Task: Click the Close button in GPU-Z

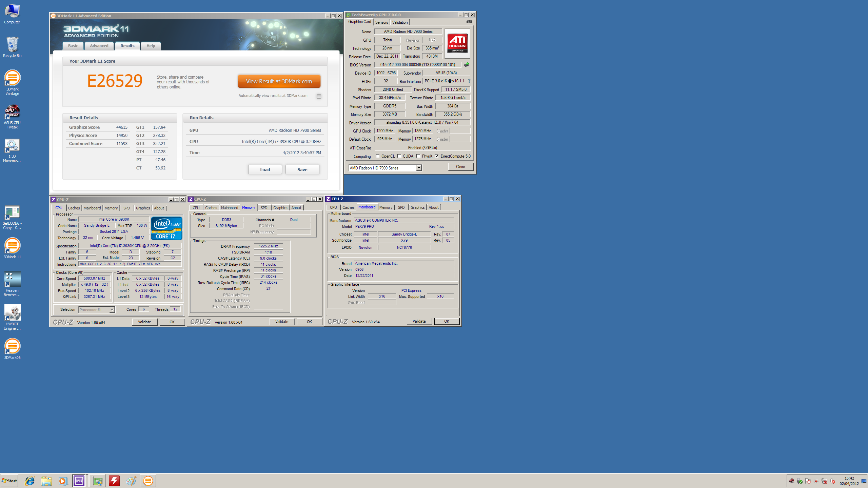Action: click(x=460, y=167)
